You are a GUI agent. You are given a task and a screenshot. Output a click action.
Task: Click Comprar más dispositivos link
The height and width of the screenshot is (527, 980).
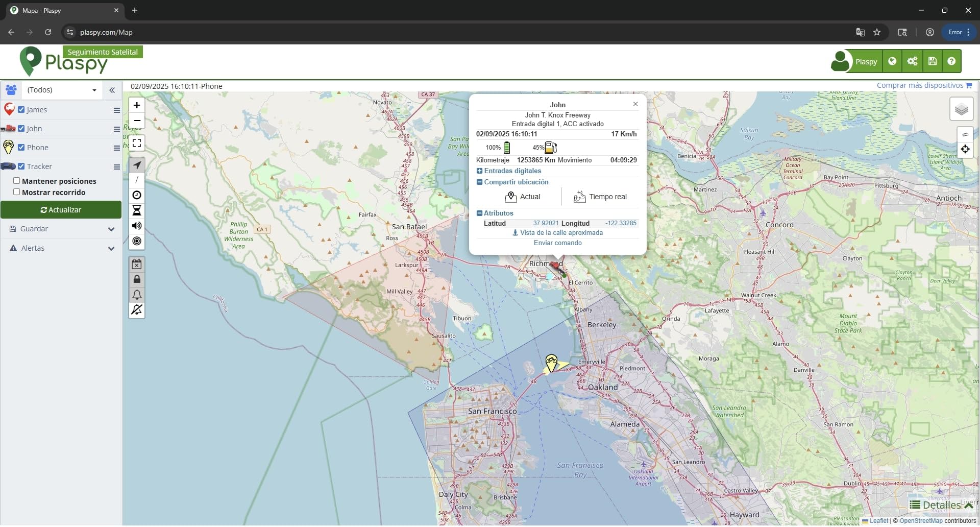point(924,85)
